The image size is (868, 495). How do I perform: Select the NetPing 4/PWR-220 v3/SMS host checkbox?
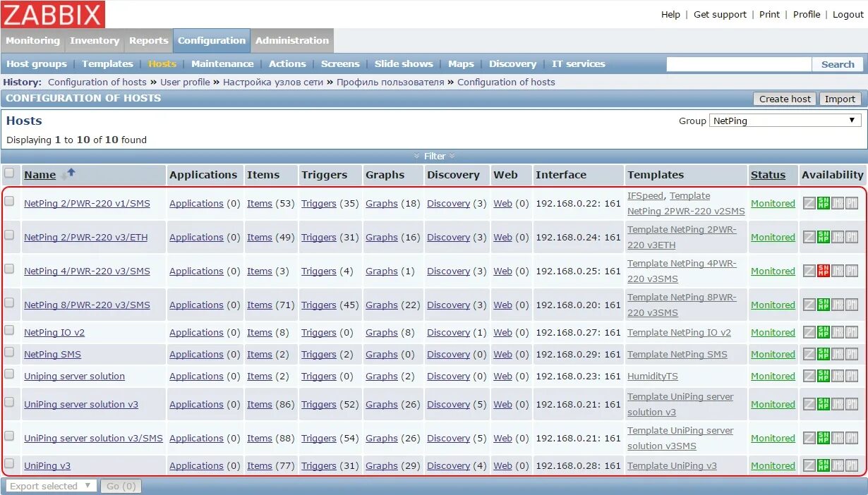coord(9,269)
